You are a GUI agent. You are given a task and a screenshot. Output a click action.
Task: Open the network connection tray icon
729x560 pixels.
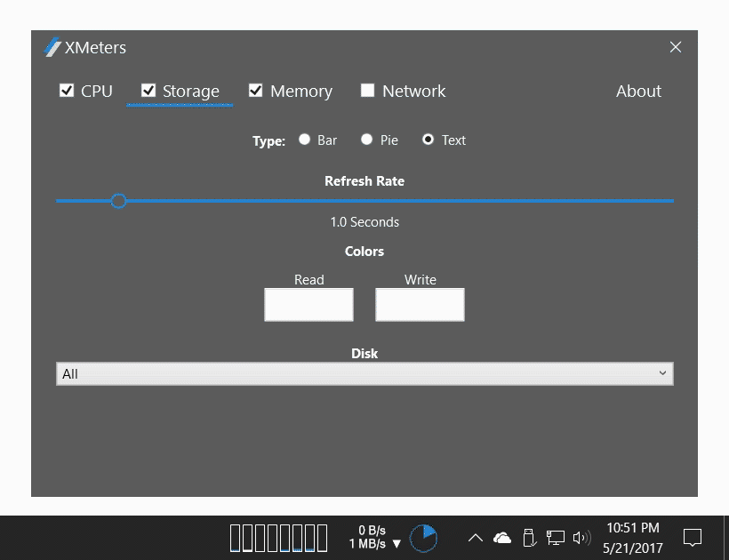[556, 538]
